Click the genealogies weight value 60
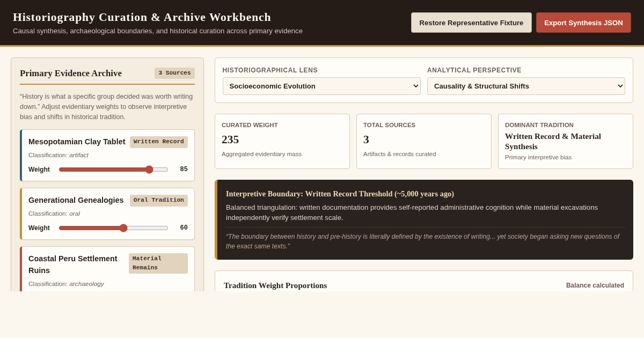This screenshot has width=644, height=338. [x=184, y=228]
